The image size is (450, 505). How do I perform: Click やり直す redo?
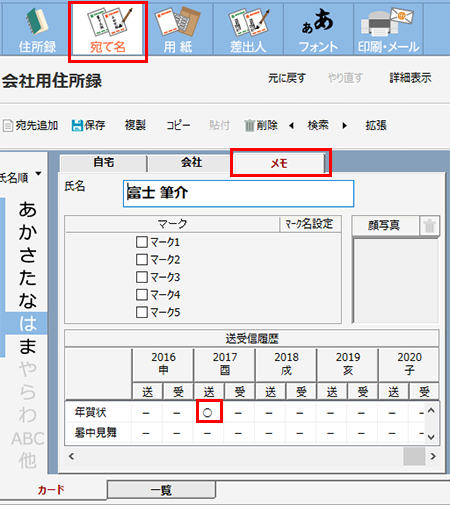coord(345,78)
